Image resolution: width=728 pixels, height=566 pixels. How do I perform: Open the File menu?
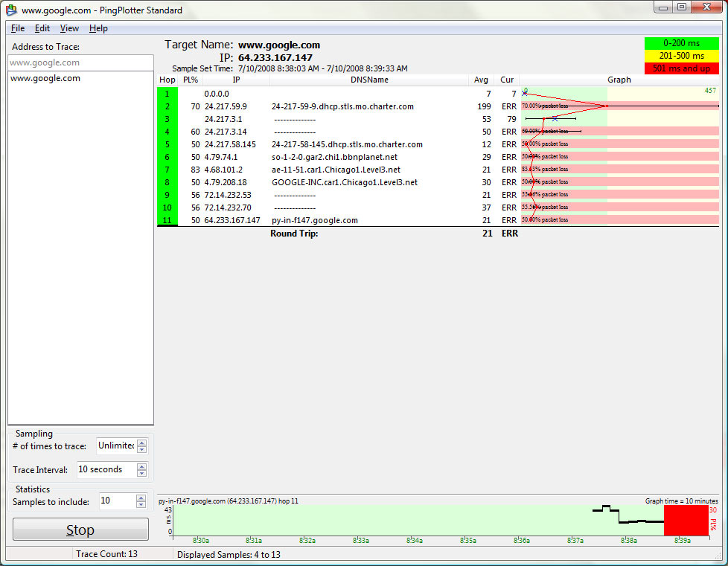[x=17, y=28]
